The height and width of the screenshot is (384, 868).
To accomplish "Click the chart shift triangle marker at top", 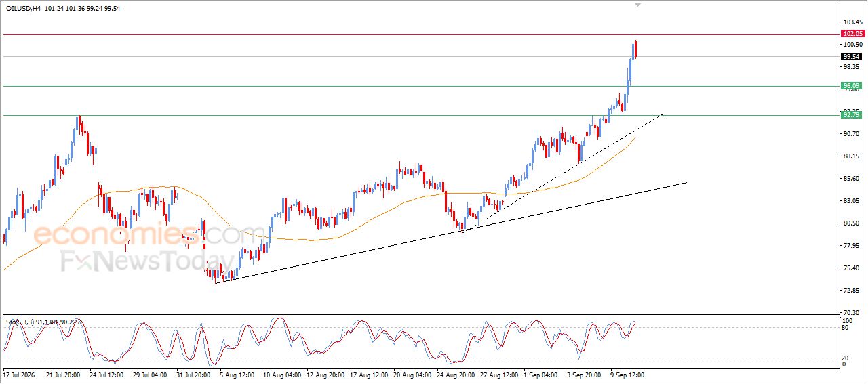I will point(637,5).
